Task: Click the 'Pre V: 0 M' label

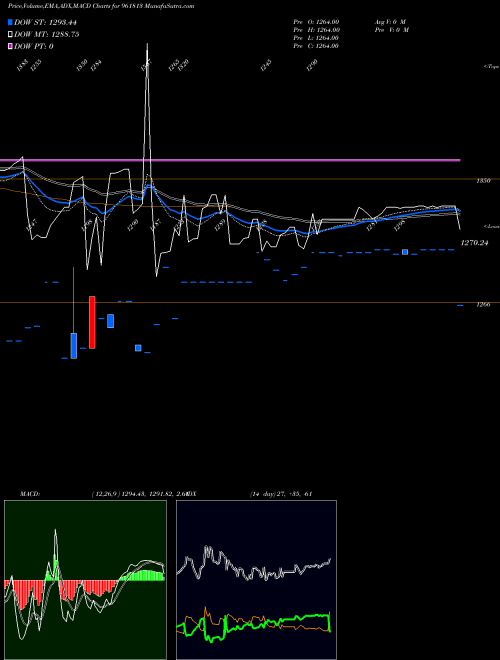Action: point(392,29)
